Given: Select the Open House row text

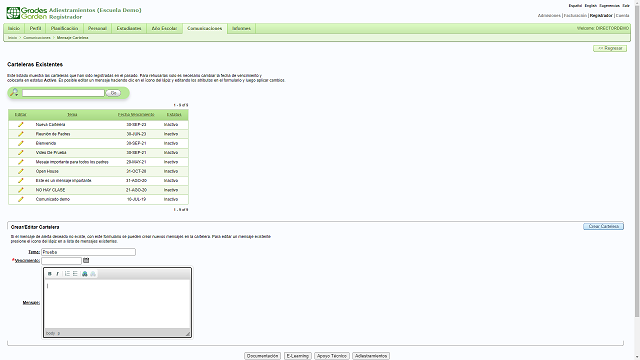Looking at the screenshot, I should click(x=47, y=171).
